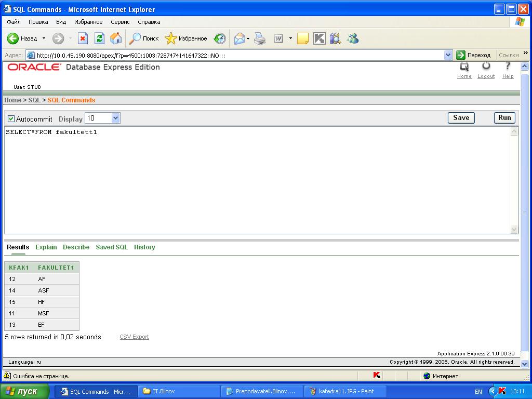Image resolution: width=532 pixels, height=399 pixels.
Task: Open the browser Home page house icon
Action: [116, 38]
